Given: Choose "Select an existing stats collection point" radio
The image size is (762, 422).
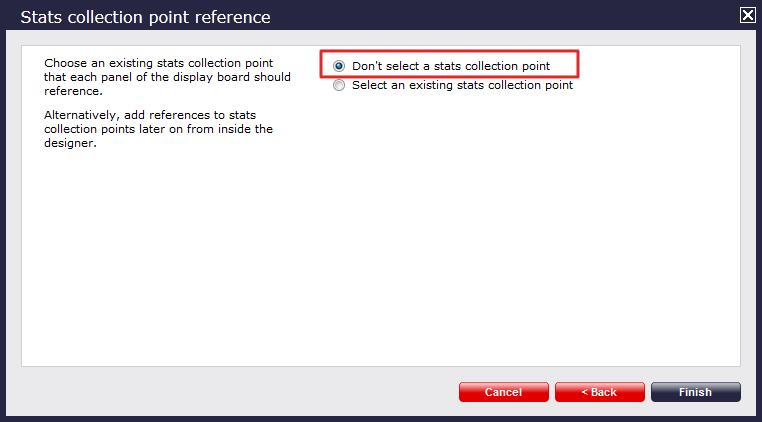Looking at the screenshot, I should point(339,85).
